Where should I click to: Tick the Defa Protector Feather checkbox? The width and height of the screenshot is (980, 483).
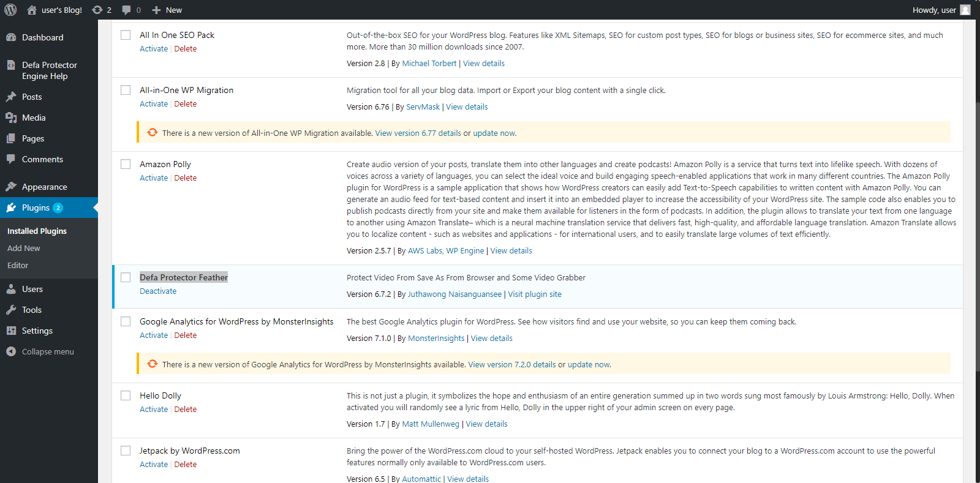tap(126, 277)
